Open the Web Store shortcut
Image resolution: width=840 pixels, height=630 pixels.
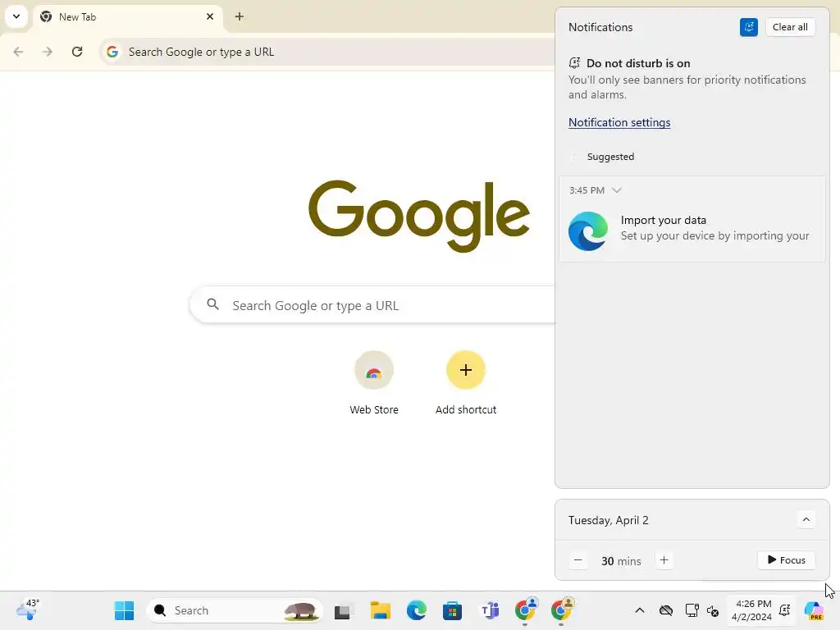point(374,383)
